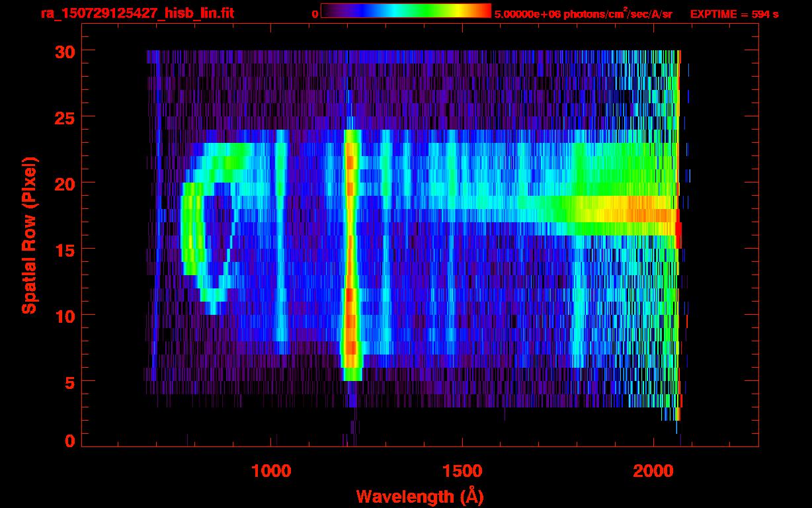
Task: Click the x-axis tick label 1500
Action: pos(462,471)
